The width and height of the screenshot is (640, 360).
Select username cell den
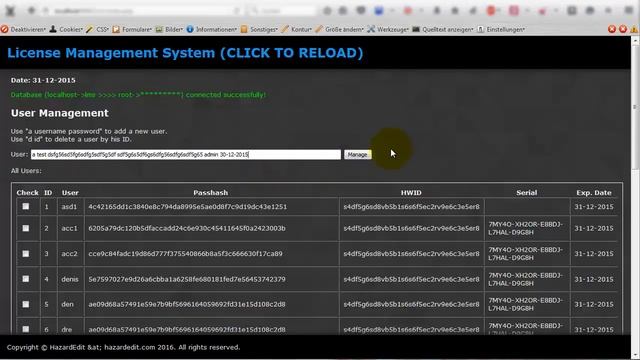click(x=67, y=304)
